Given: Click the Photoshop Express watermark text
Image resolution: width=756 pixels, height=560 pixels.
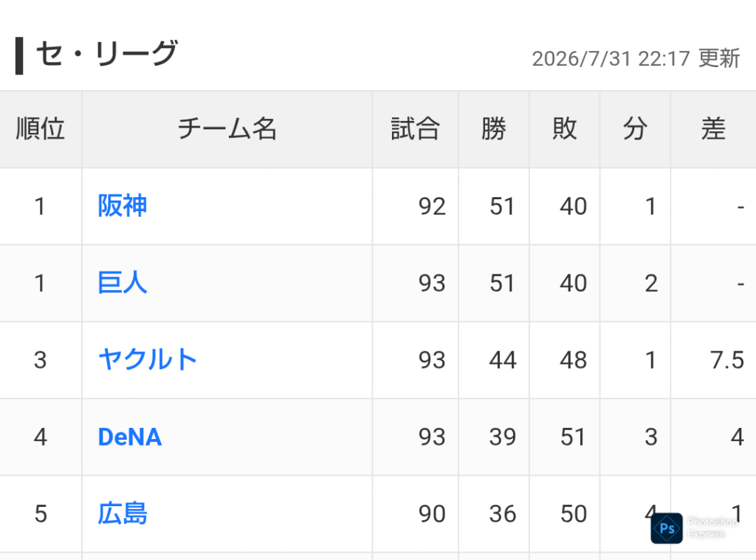Looking at the screenshot, I should point(712,528).
